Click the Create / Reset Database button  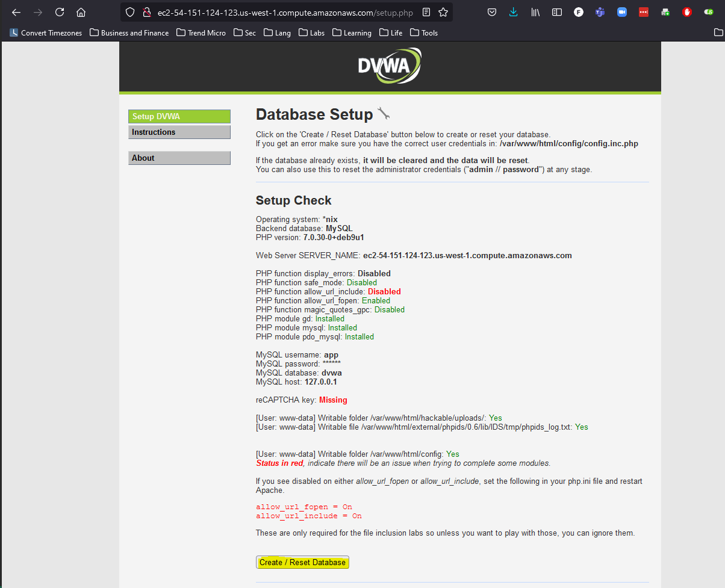302,562
